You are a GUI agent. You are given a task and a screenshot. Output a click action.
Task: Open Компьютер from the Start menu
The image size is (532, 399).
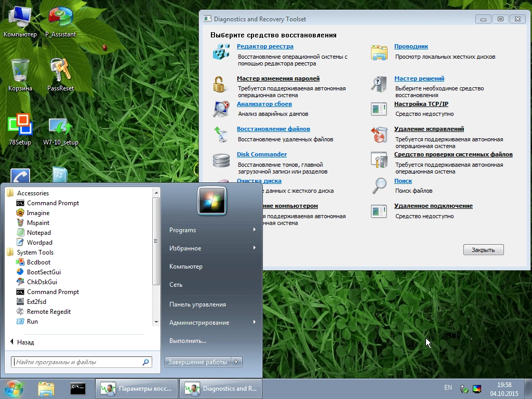212,267
